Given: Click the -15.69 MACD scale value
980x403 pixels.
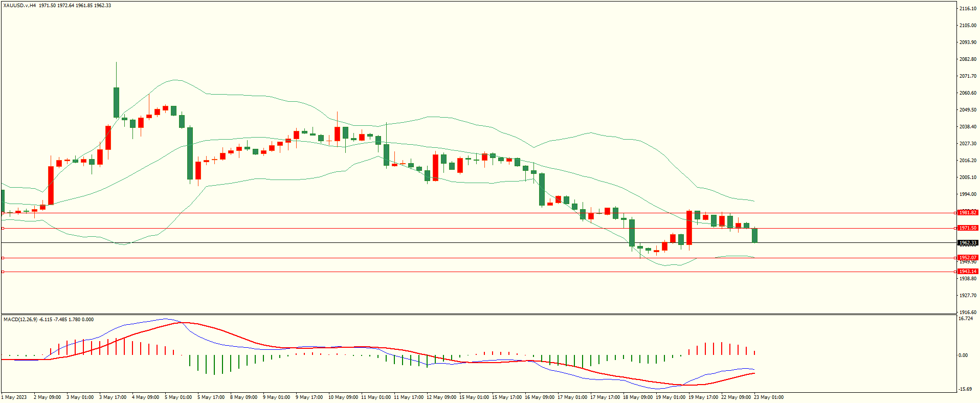Looking at the screenshot, I should coord(965,389).
